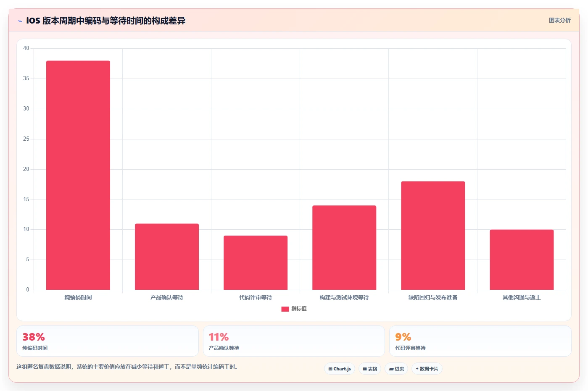Click the 构建与测试环境等待 bar
The width and height of the screenshot is (588, 391).
click(x=344, y=247)
